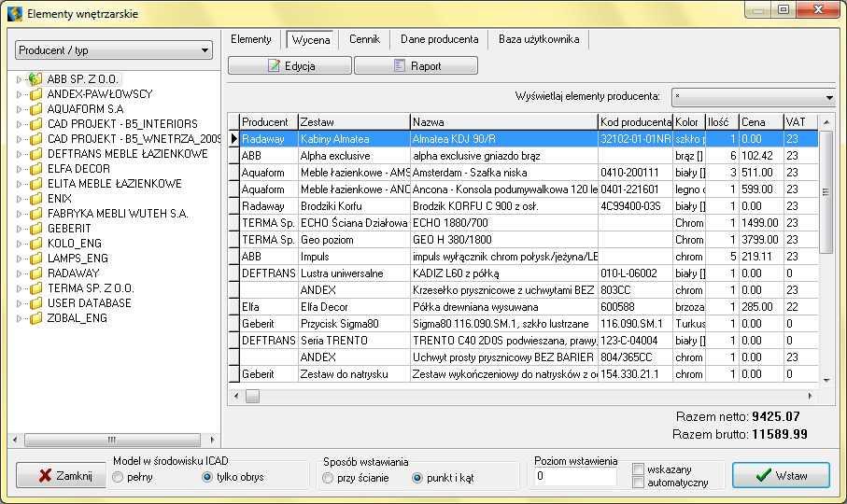The image size is (847, 504).
Task: Click the LAMPS_ENG folder icon
Action: pos(36,259)
